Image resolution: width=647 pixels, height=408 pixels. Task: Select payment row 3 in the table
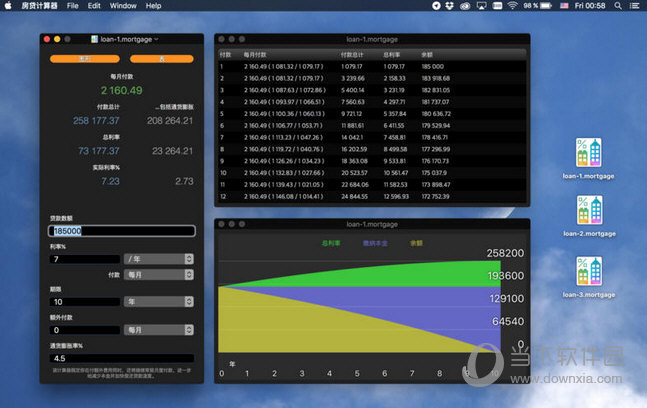[x=372, y=90]
